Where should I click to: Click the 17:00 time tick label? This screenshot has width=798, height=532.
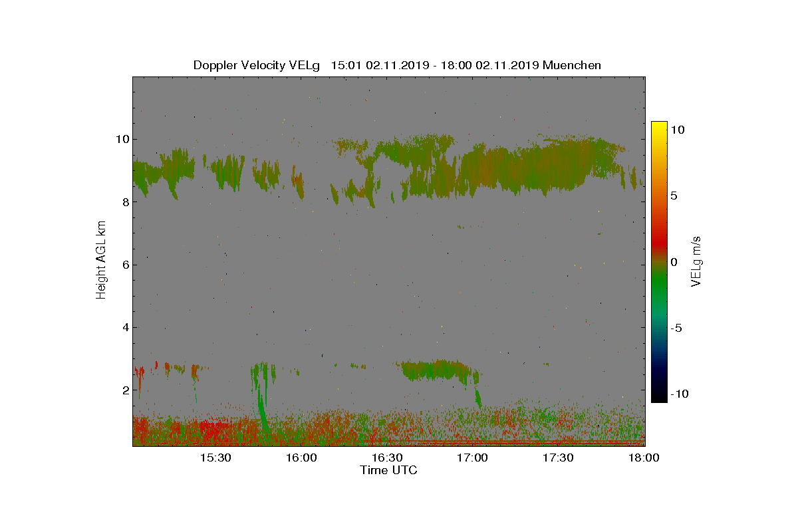coord(473,458)
